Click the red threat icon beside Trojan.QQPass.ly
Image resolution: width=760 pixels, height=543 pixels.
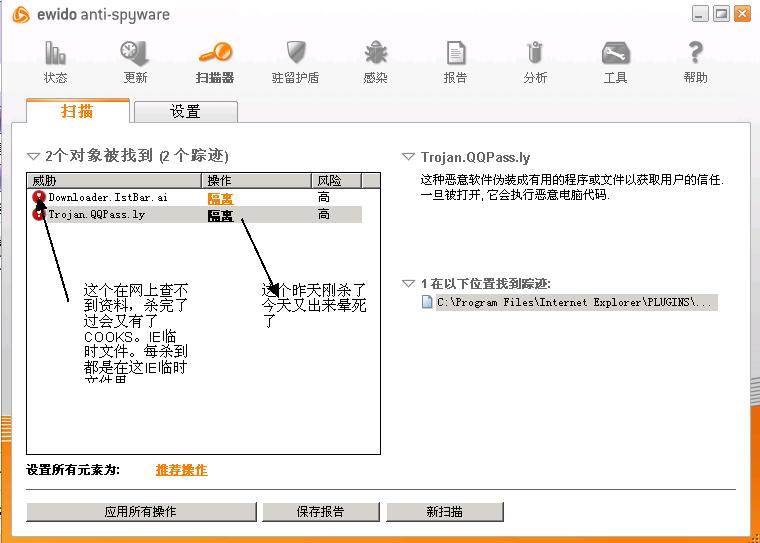coord(38,214)
